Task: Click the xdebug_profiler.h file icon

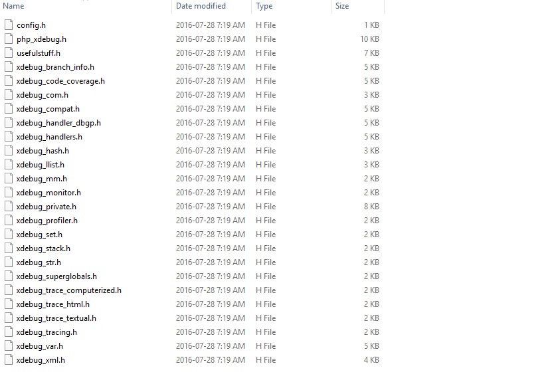Action: [x=9, y=221]
